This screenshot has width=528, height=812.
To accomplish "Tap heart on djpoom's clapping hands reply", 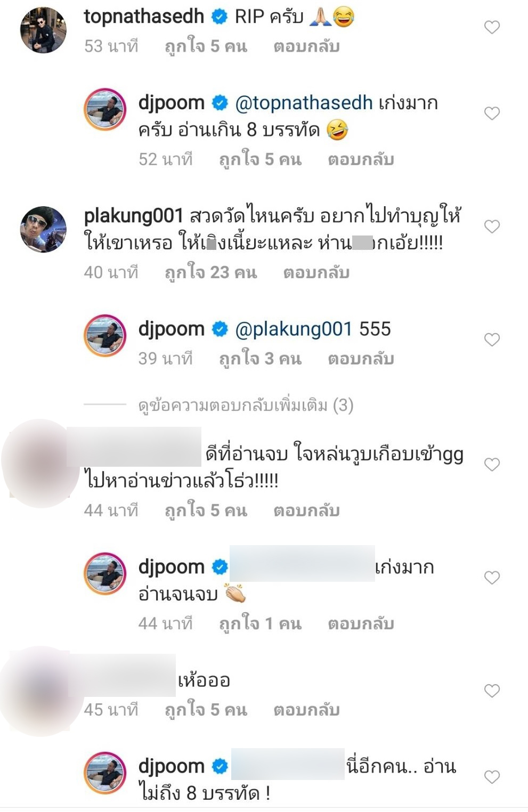I will pos(492,578).
